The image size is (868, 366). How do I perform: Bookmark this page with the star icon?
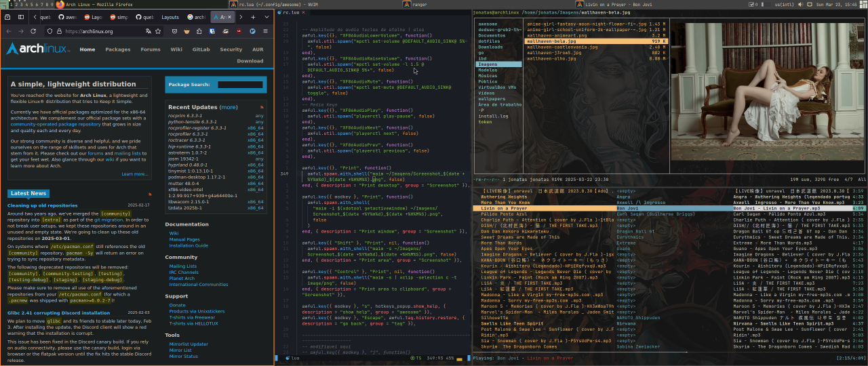(x=158, y=31)
